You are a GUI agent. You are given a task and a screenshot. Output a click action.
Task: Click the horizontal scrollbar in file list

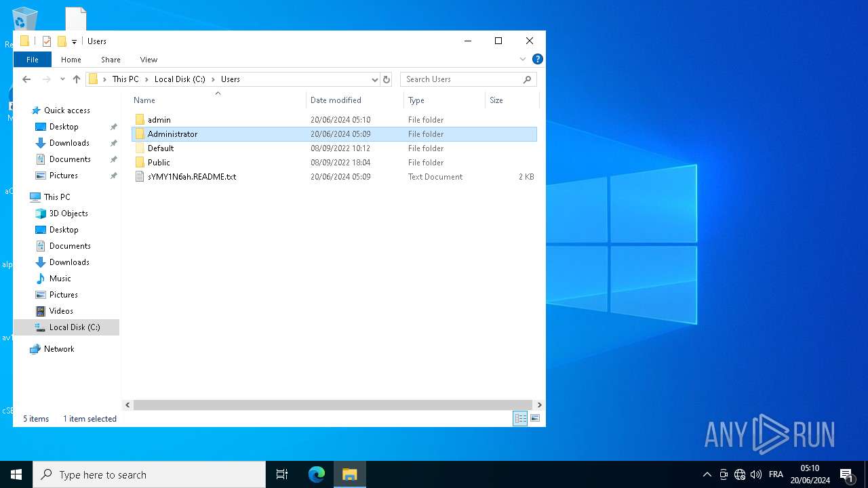[332, 405]
